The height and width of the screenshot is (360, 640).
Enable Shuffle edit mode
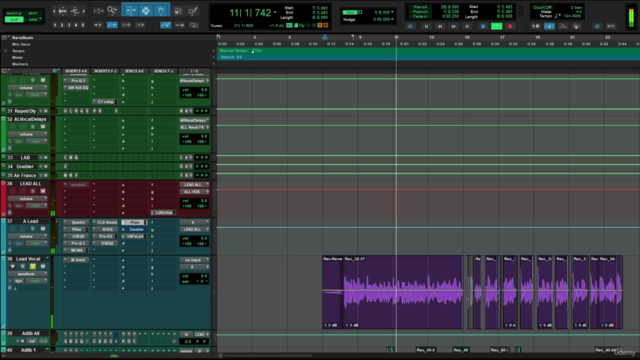(14, 13)
